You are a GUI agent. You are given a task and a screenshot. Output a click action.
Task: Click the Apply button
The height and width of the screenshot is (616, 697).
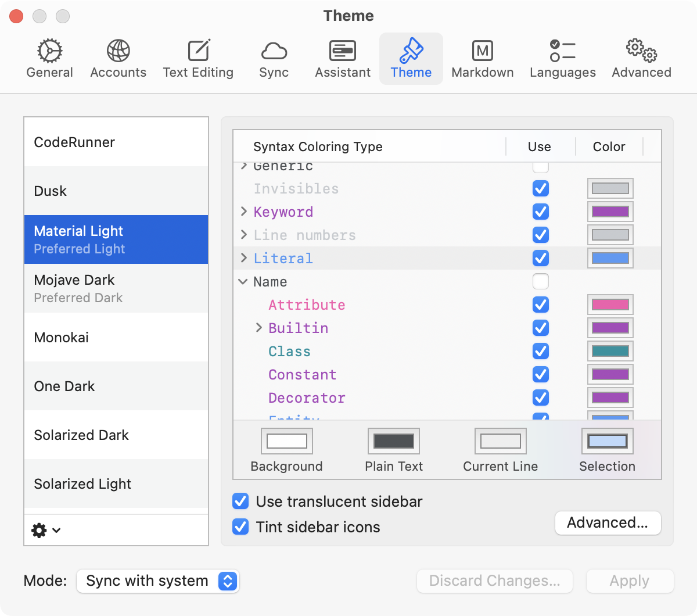click(x=630, y=581)
